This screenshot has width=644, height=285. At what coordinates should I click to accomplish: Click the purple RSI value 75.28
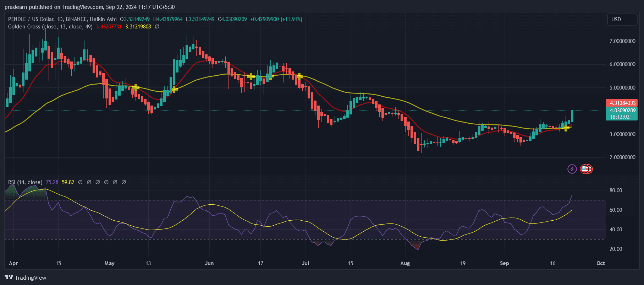point(52,182)
